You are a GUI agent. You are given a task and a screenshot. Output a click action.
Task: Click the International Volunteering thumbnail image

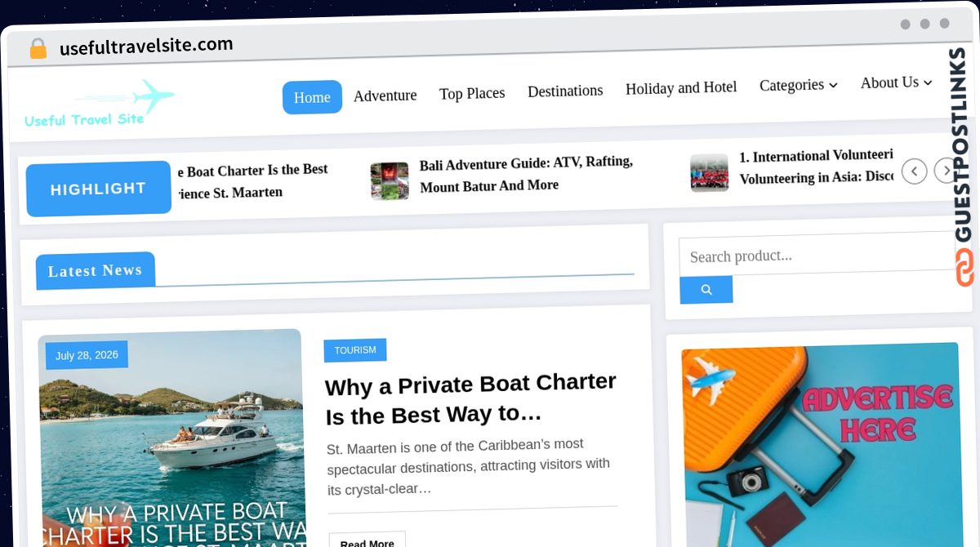point(709,173)
